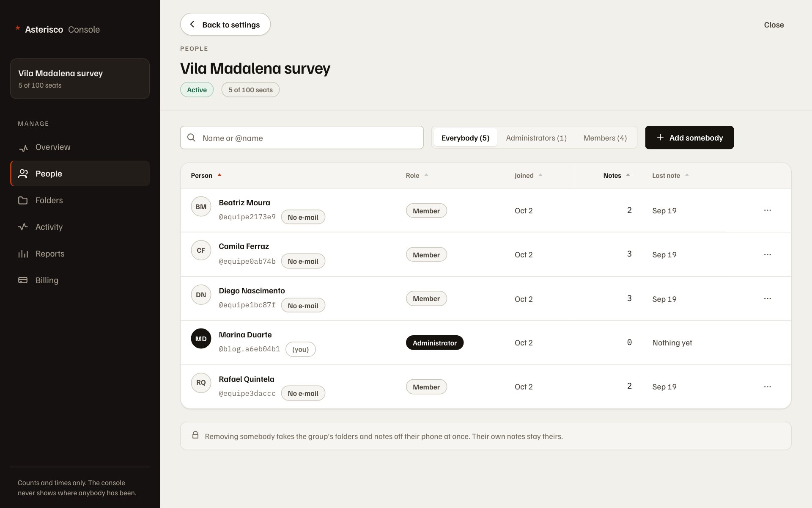812x508 pixels.
Task: Switch to the Administrators (1) tab
Action: click(536, 138)
